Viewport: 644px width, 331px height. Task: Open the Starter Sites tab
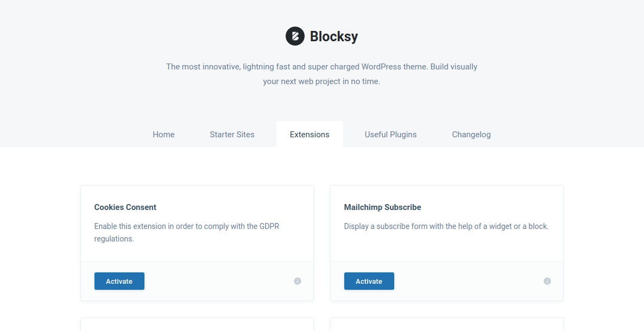232,134
